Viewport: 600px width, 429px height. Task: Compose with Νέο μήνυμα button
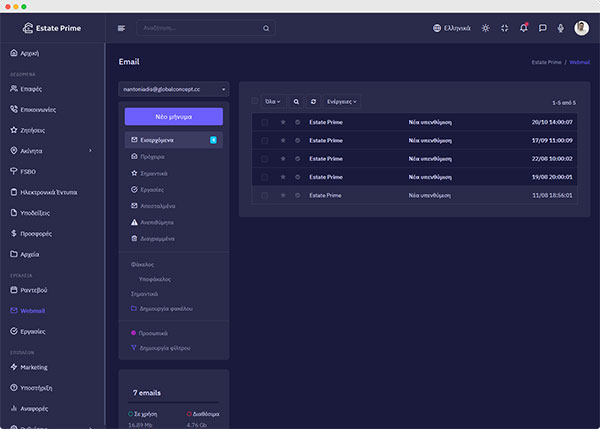pos(174,116)
